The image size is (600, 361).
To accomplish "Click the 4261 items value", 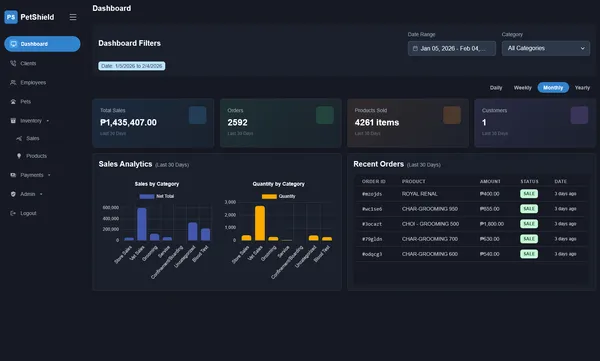I will click(x=377, y=123).
